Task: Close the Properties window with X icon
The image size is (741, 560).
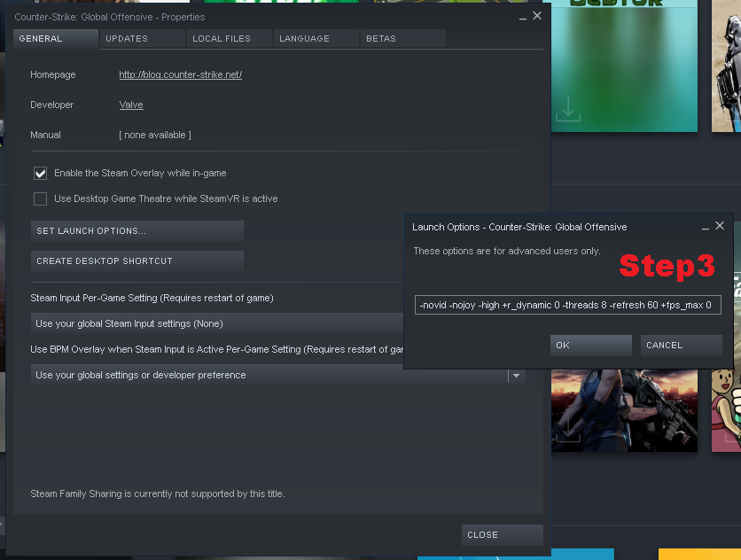Action: [537, 16]
